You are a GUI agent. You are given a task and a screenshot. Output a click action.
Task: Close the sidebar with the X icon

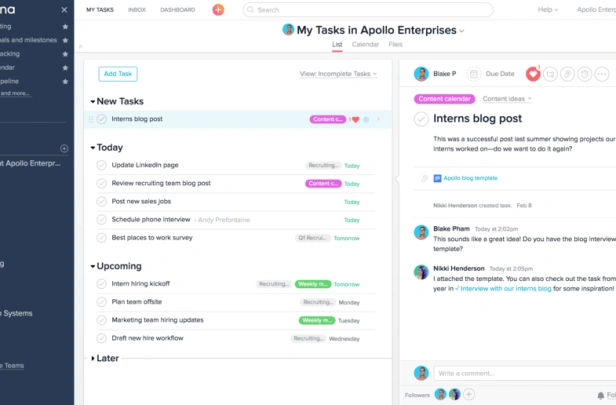(65, 10)
